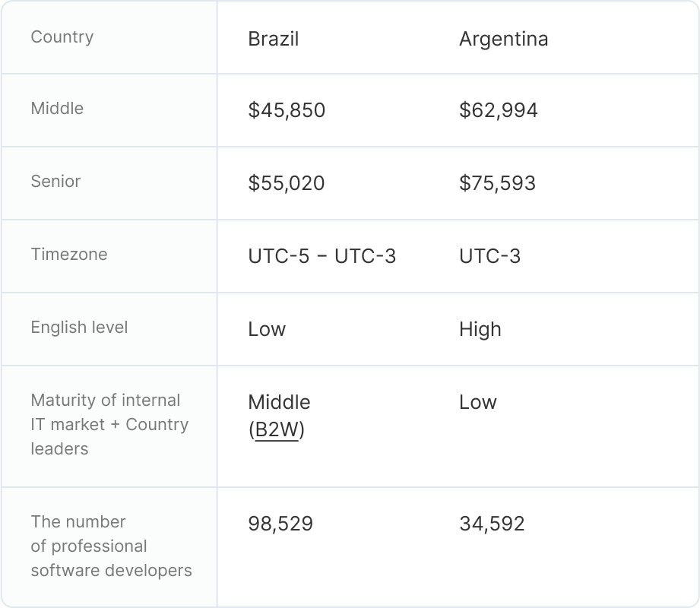The width and height of the screenshot is (700, 608).
Task: Click the Argentina column header
Action: click(x=503, y=39)
